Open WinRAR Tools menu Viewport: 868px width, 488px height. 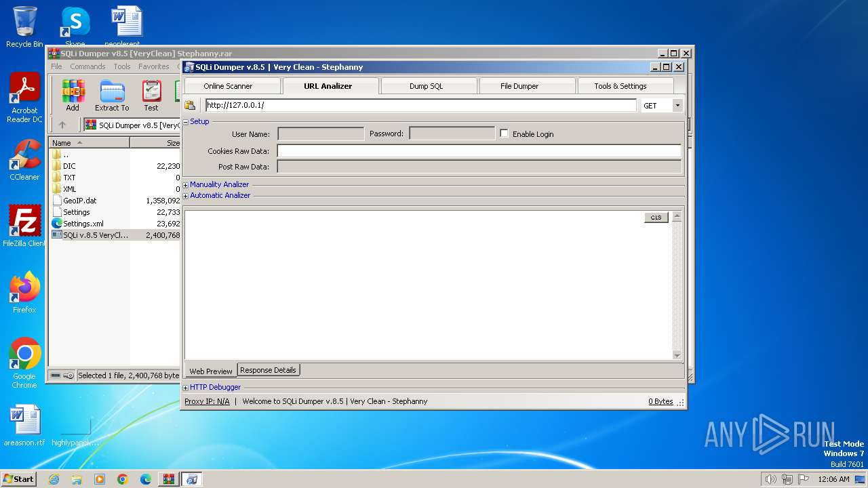tap(122, 66)
